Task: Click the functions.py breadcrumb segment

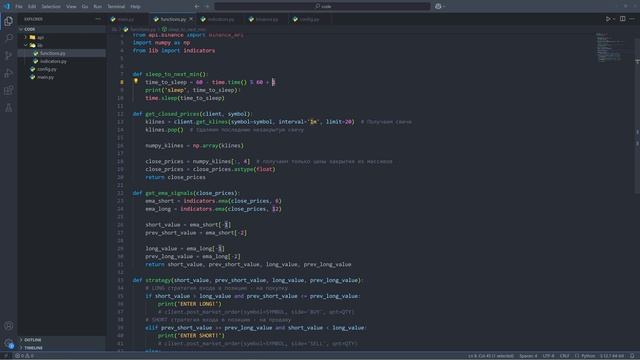Action: (140, 29)
